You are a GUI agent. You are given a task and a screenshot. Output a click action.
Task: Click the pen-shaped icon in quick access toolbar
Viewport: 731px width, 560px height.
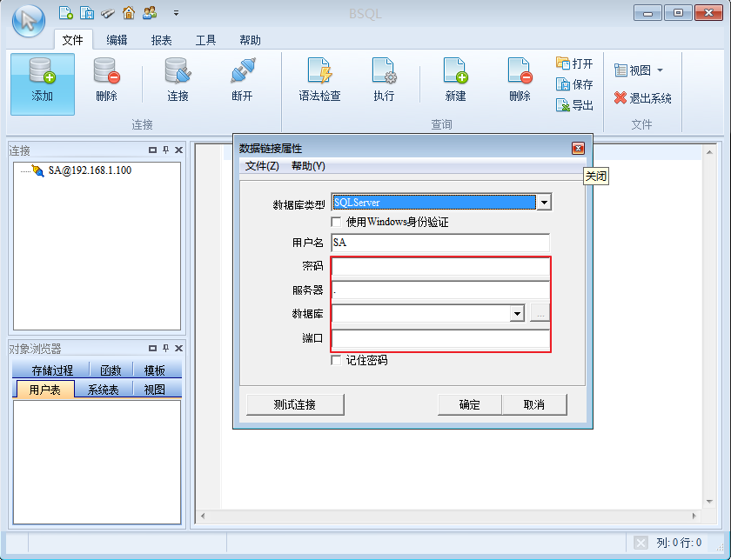(x=108, y=13)
